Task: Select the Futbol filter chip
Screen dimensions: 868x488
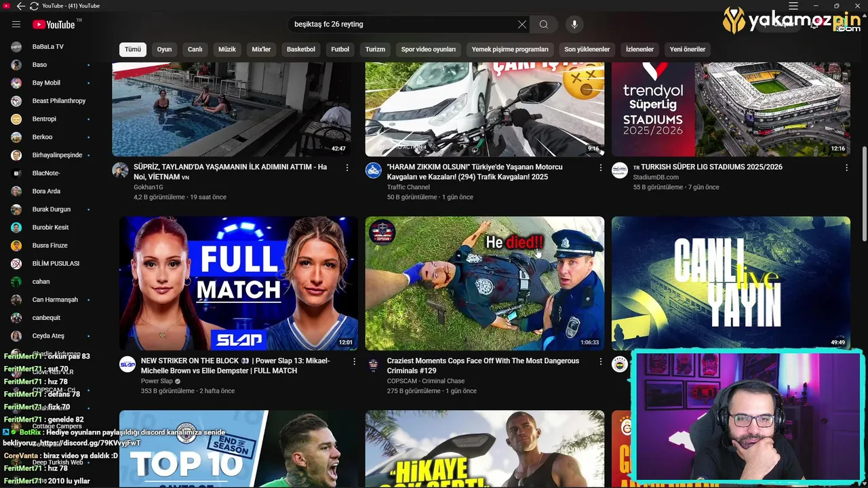Action: tap(340, 49)
